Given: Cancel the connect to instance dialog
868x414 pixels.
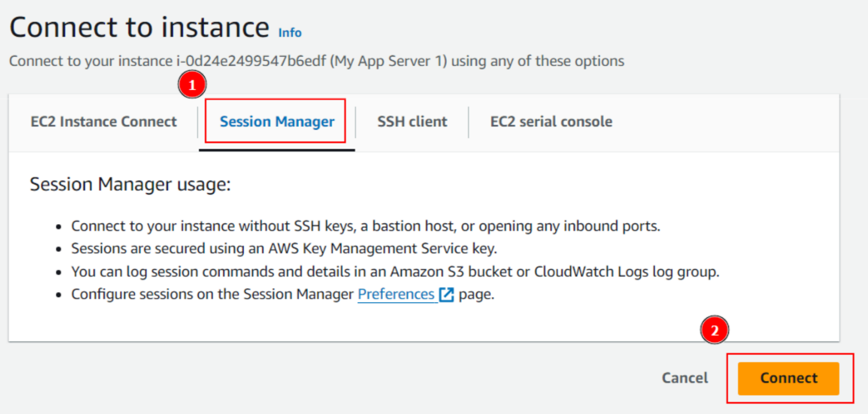Looking at the screenshot, I should (x=685, y=378).
